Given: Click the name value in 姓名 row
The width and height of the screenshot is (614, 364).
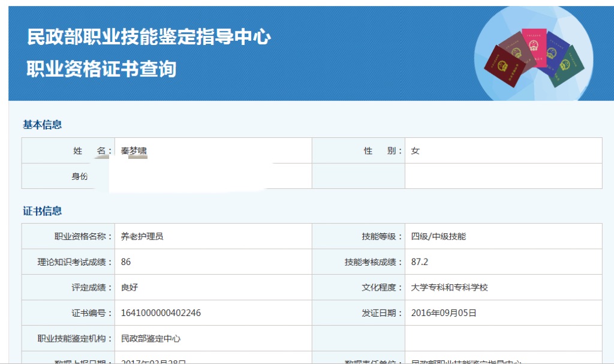Looking at the screenshot, I should 134,151.
